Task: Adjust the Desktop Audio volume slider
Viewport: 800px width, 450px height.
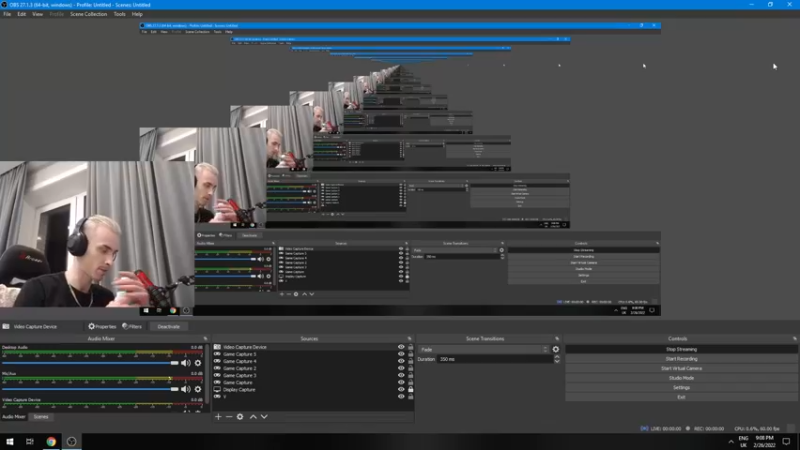Action: 90,363
